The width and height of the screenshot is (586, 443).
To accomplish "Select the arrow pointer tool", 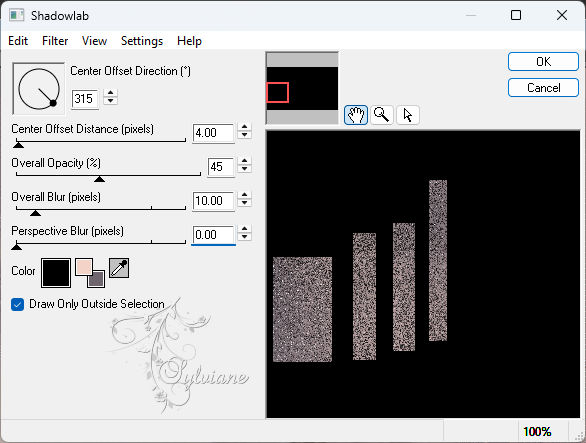I will pyautogui.click(x=408, y=114).
